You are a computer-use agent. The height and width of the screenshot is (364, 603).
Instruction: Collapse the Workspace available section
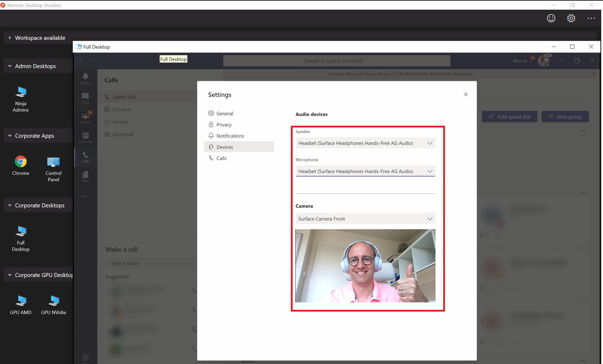pyautogui.click(x=10, y=38)
